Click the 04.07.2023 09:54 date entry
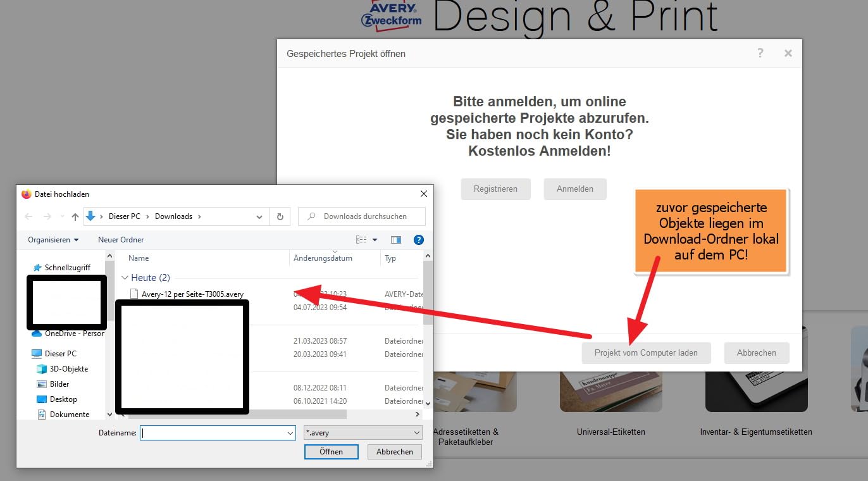The height and width of the screenshot is (481, 868). pyautogui.click(x=320, y=308)
